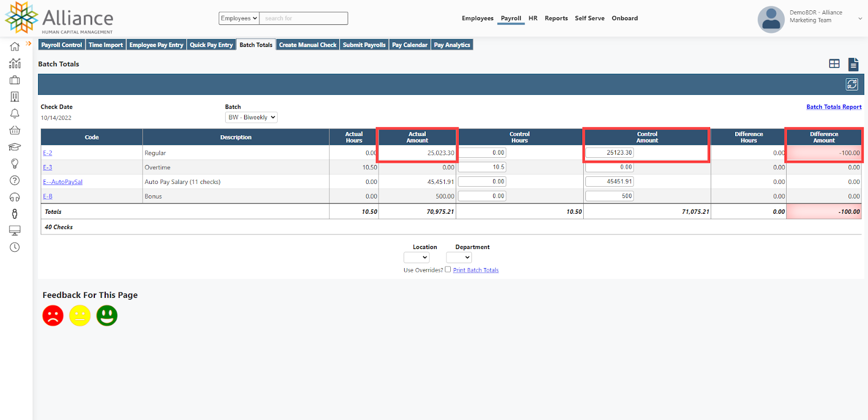Open the basket sidebar icon
Image resolution: width=868 pixels, height=420 pixels.
15,130
